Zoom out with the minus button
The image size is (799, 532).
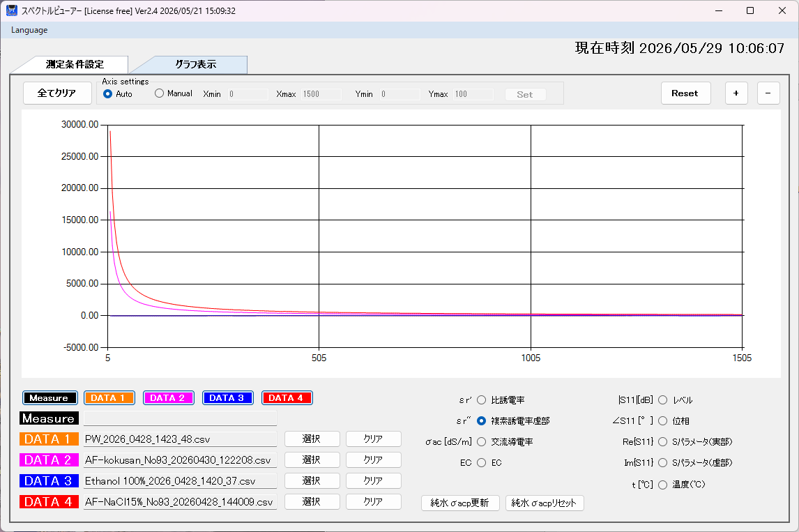pos(768,93)
